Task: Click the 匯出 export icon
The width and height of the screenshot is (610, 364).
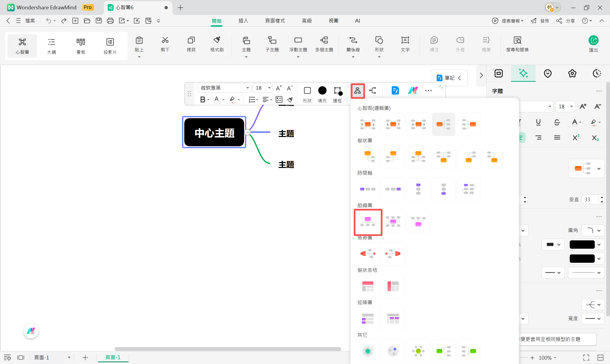Action: (x=593, y=44)
